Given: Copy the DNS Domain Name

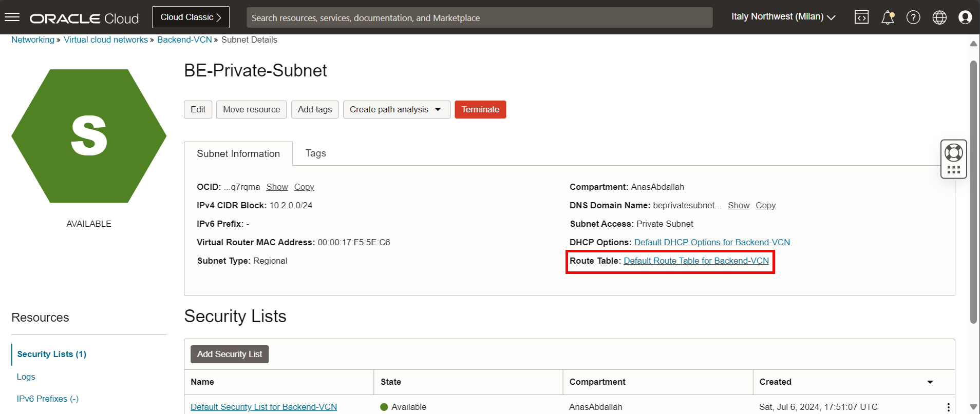Looking at the screenshot, I should [765, 205].
